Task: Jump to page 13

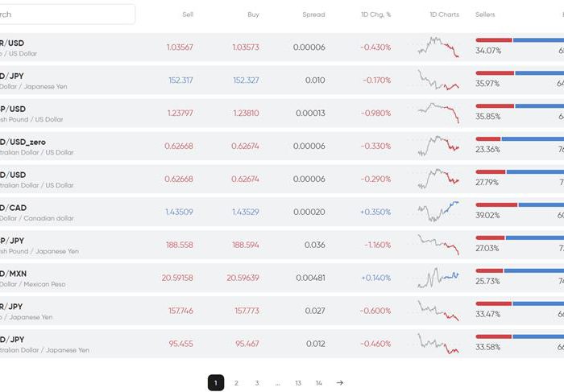Action: (298, 383)
